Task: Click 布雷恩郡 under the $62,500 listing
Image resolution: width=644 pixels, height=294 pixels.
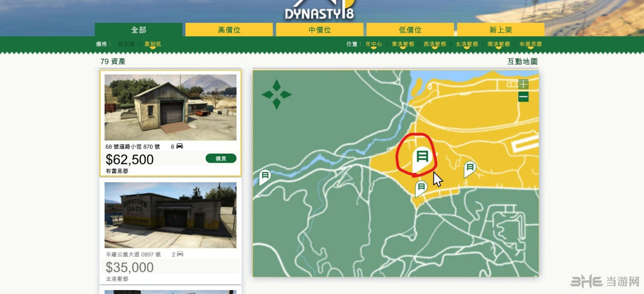Action: tap(117, 171)
